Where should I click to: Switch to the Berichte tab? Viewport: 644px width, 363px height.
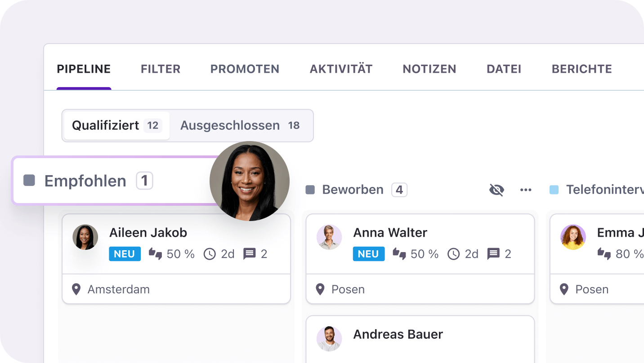pyautogui.click(x=581, y=69)
